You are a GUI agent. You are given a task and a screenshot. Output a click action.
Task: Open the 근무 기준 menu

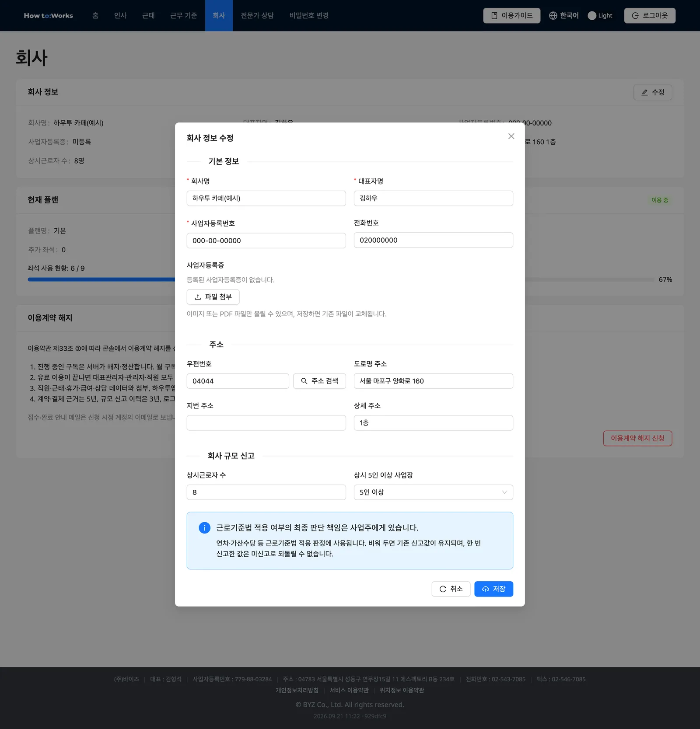[184, 16]
